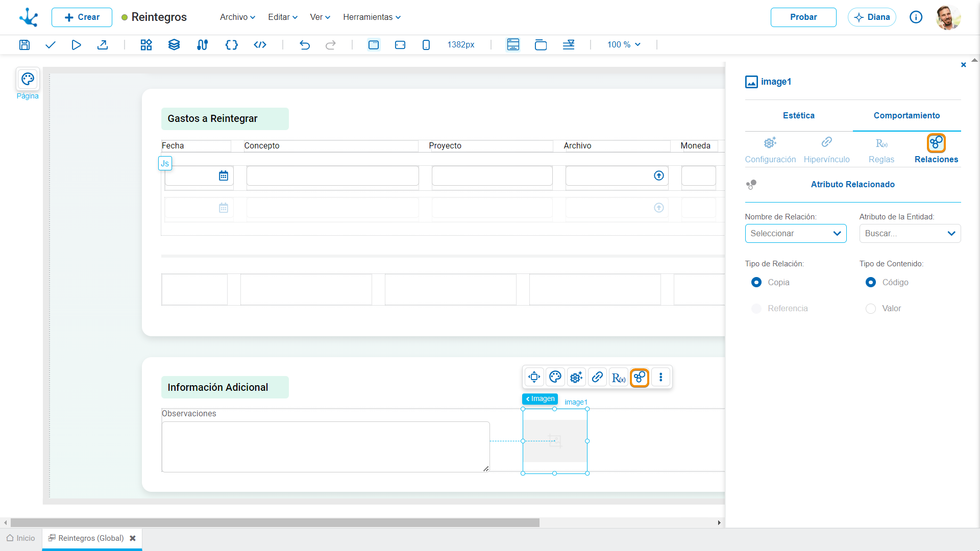Open the Hipervínculo sub-tab
Viewport: 980px width, 551px height.
(x=826, y=149)
